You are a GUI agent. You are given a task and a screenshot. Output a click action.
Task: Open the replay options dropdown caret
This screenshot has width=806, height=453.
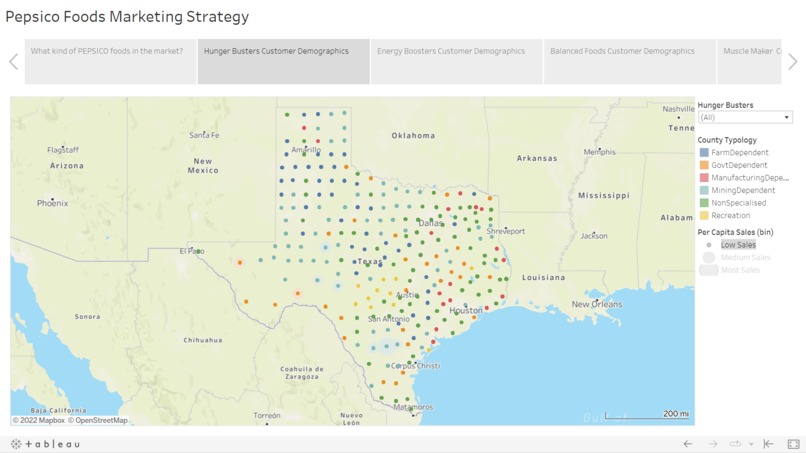pos(751,444)
